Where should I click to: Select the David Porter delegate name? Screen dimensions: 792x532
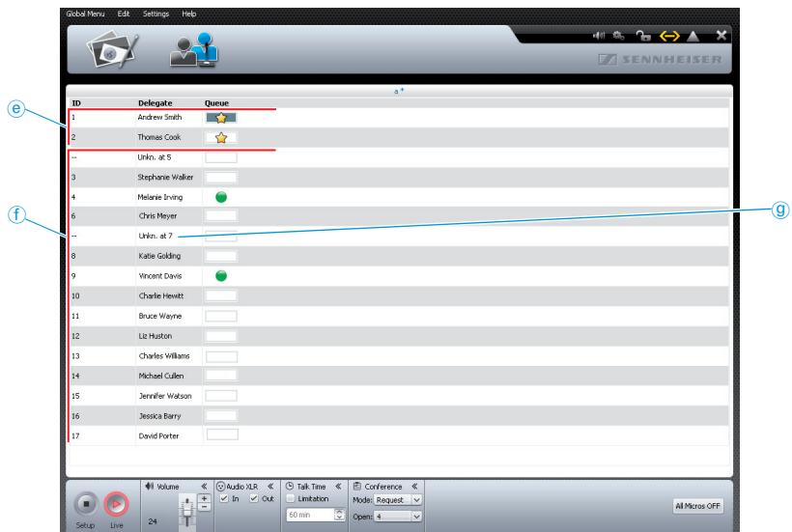pyautogui.click(x=159, y=436)
